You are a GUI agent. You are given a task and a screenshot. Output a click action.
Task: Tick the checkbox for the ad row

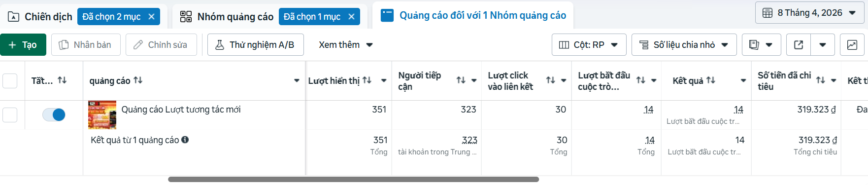point(10,115)
